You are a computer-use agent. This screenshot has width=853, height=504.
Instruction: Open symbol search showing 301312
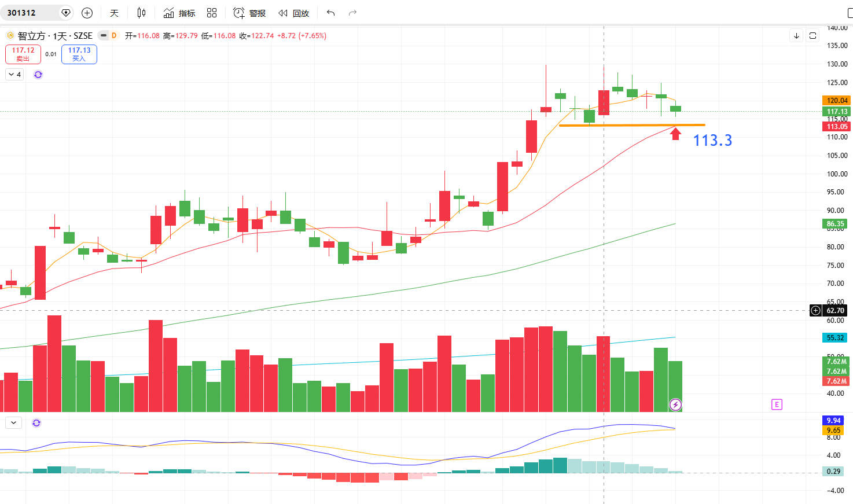coord(21,13)
